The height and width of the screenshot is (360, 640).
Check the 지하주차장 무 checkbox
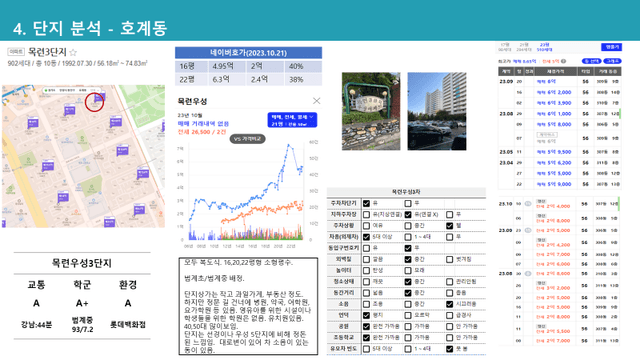coord(449,214)
